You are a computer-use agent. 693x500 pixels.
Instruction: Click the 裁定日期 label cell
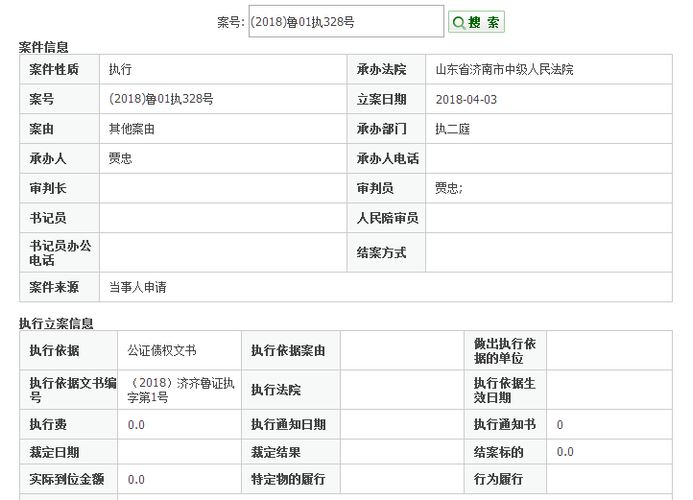pos(69,452)
